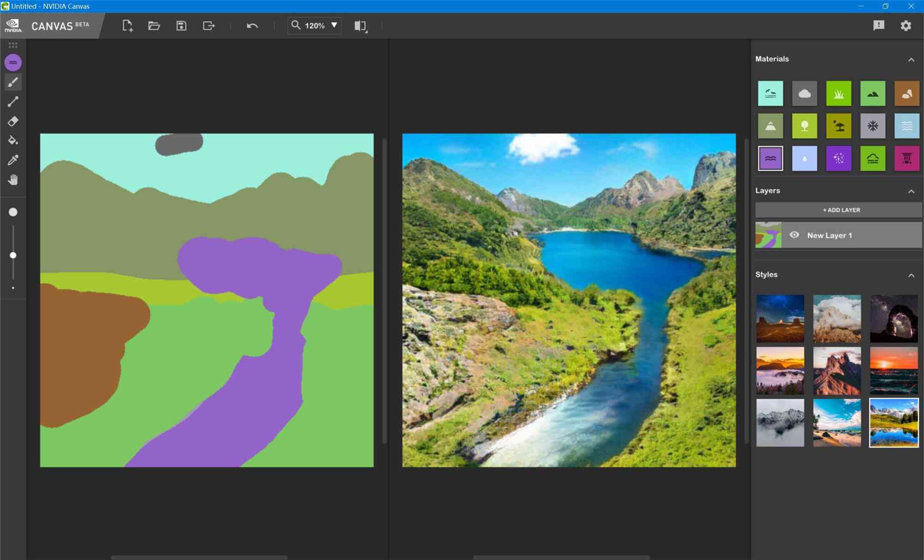The height and width of the screenshot is (560, 924).
Task: Click the Toggle split view button
Action: 360,25
